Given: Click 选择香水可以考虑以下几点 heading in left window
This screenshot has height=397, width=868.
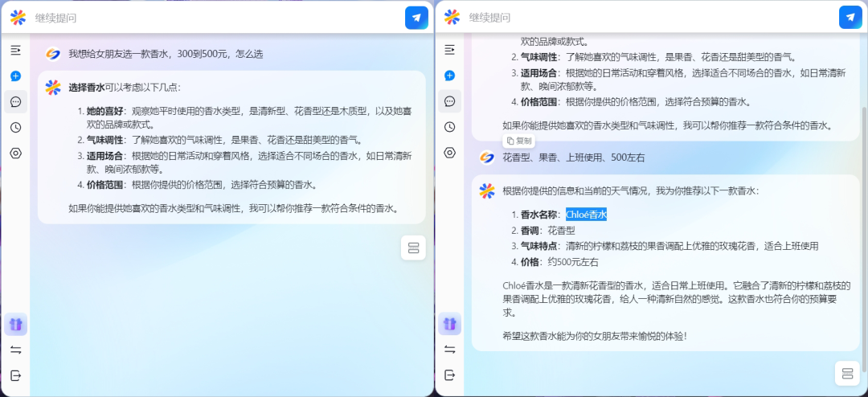Looking at the screenshot, I should [x=125, y=87].
